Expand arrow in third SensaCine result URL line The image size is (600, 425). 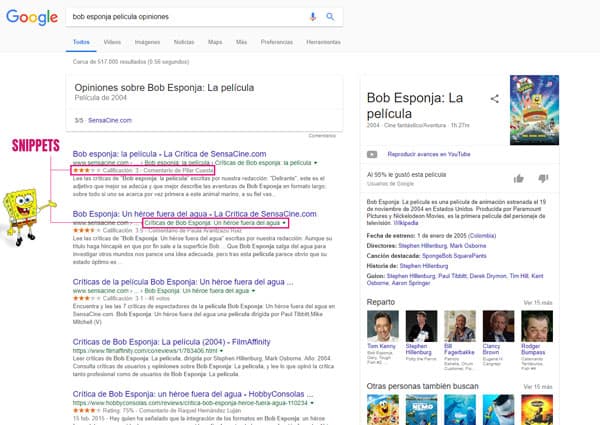(x=253, y=291)
